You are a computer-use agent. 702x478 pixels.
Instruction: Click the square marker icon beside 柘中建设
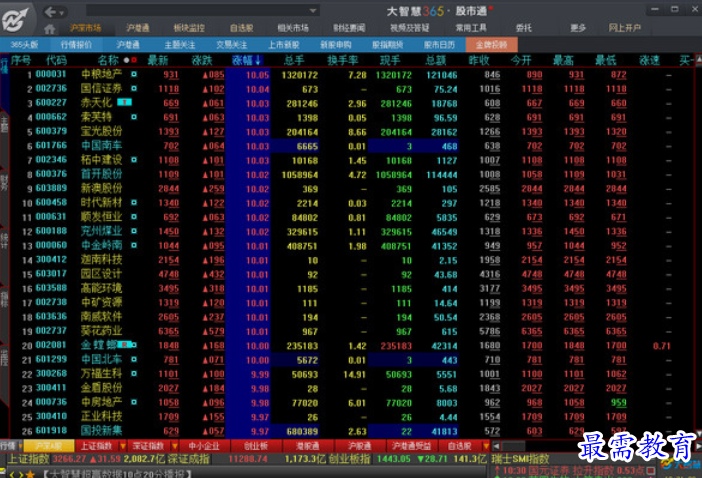tap(134, 160)
